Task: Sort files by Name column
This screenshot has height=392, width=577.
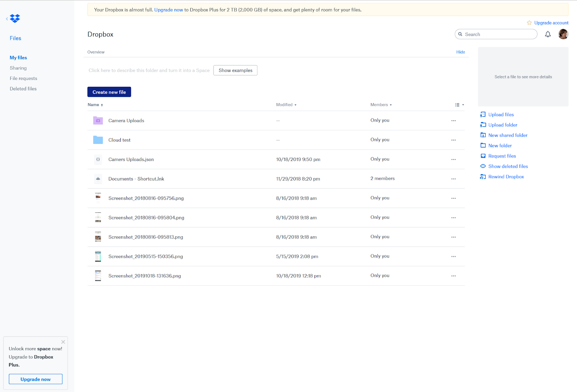Action: (95, 105)
